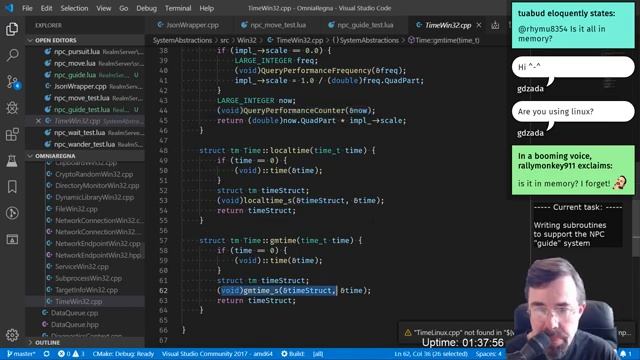
Task: Open the Debug view (bug icon)
Action: [x=12, y=108]
